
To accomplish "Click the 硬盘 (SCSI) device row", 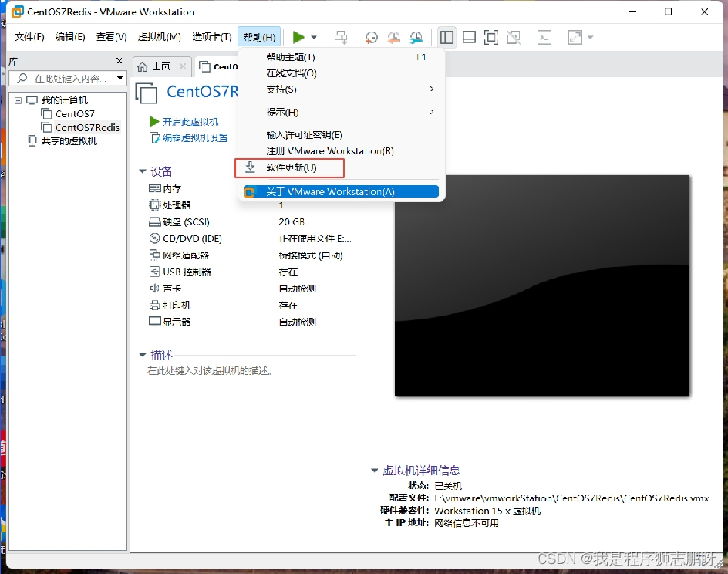I will pyautogui.click(x=179, y=222).
